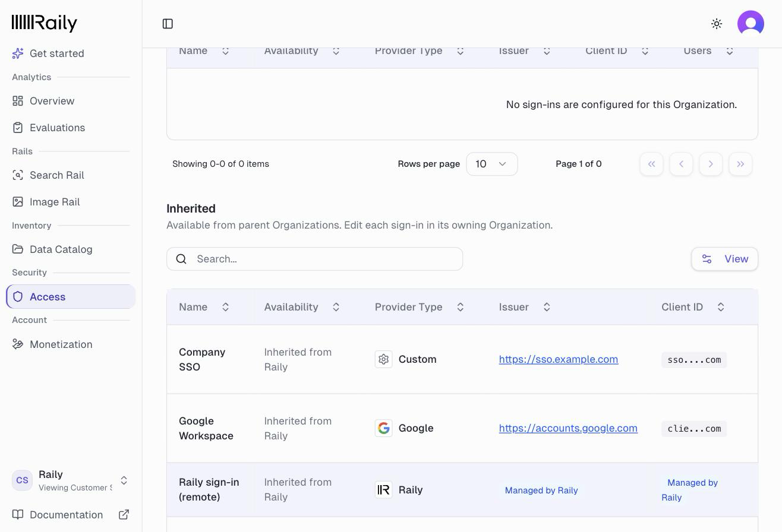This screenshot has width=782, height=532.
Task: Open the Raily organization switcher
Action: (x=71, y=480)
